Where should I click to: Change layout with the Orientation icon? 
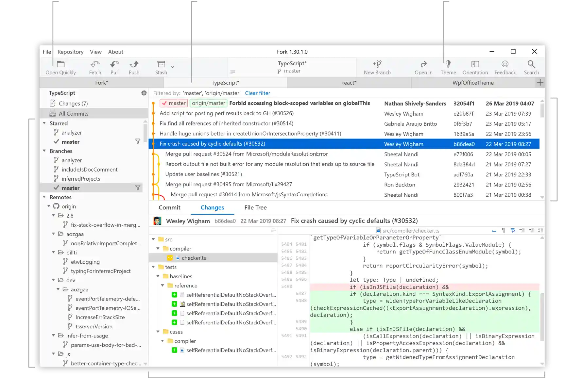tap(475, 64)
